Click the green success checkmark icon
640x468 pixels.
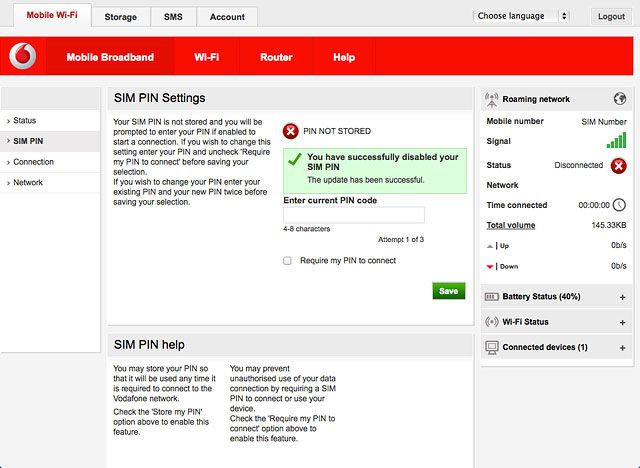pos(294,159)
